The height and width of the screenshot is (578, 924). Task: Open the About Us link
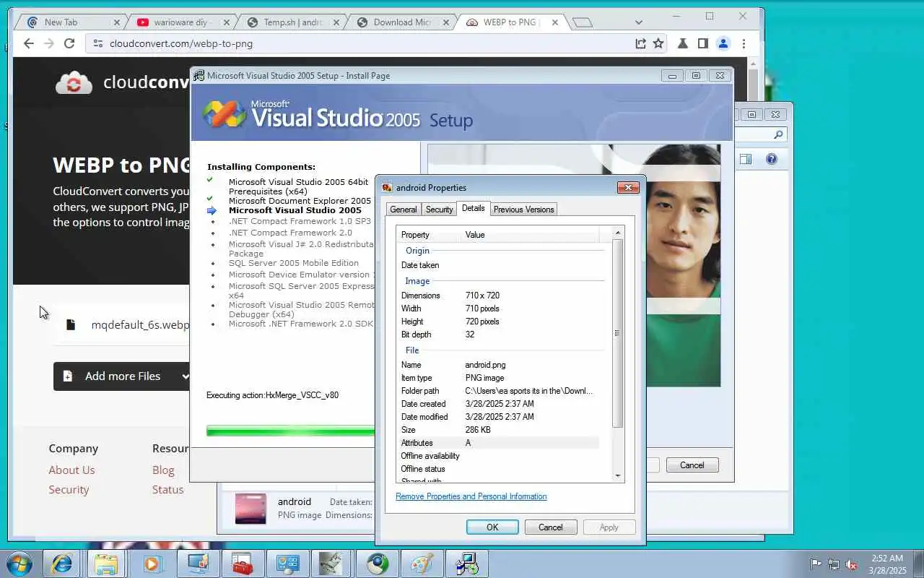pos(71,470)
